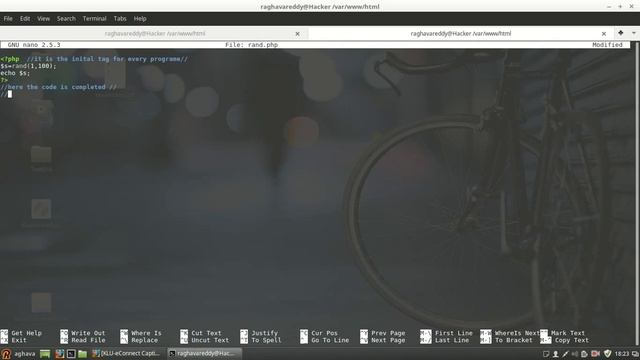Open the Search menu
640x360 pixels.
(66, 19)
